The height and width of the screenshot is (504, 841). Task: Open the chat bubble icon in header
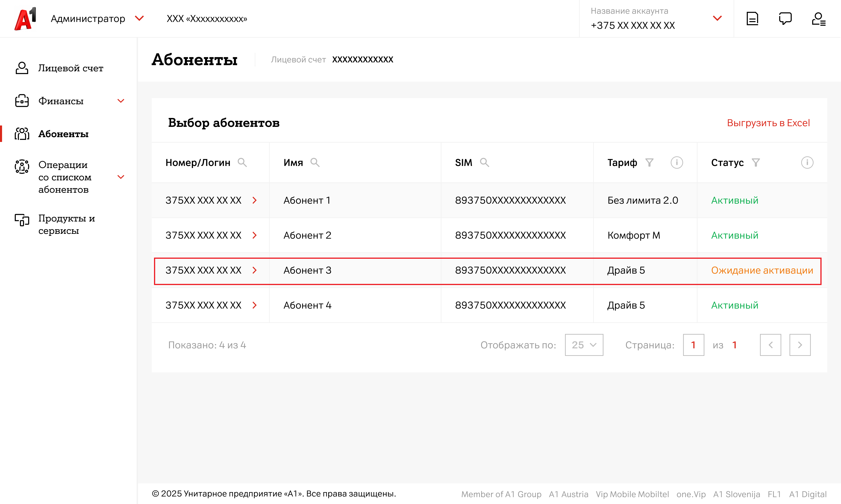pyautogui.click(x=785, y=19)
